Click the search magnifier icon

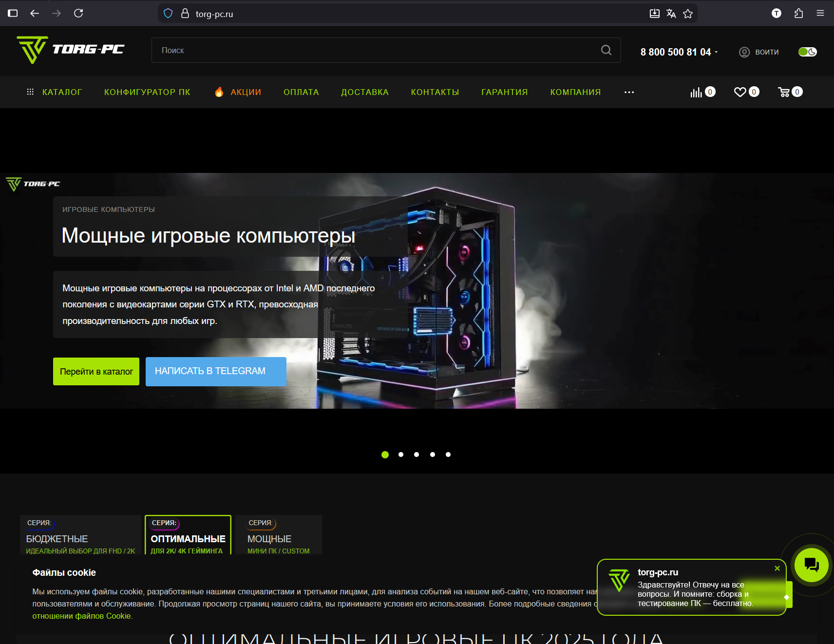pyautogui.click(x=606, y=50)
